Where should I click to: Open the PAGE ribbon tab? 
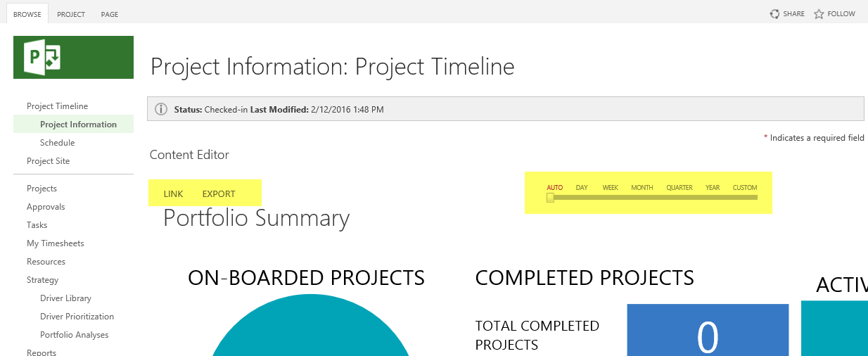tap(110, 14)
